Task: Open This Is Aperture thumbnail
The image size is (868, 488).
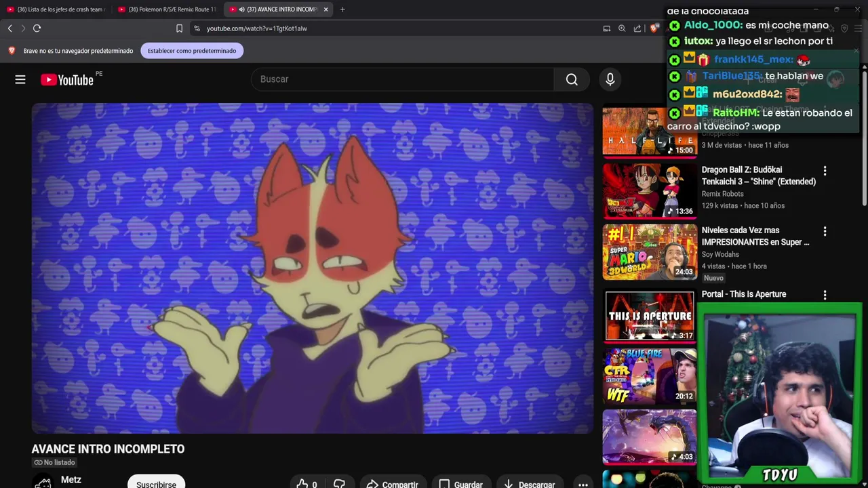Action: pos(650,316)
